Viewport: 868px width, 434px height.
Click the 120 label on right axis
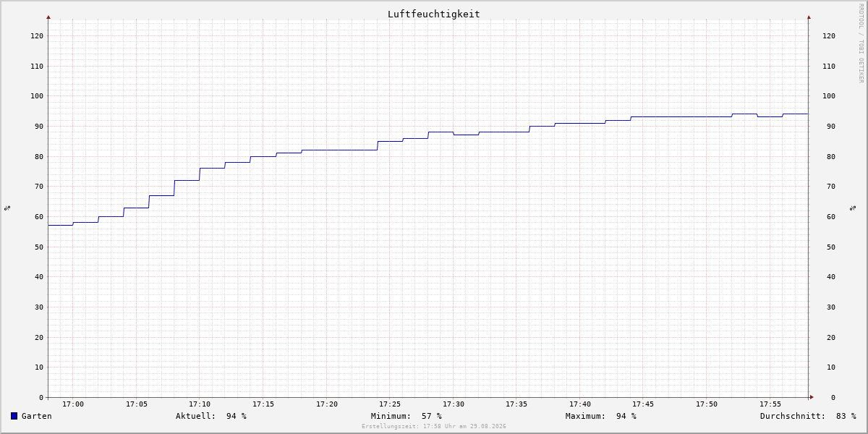(x=829, y=35)
